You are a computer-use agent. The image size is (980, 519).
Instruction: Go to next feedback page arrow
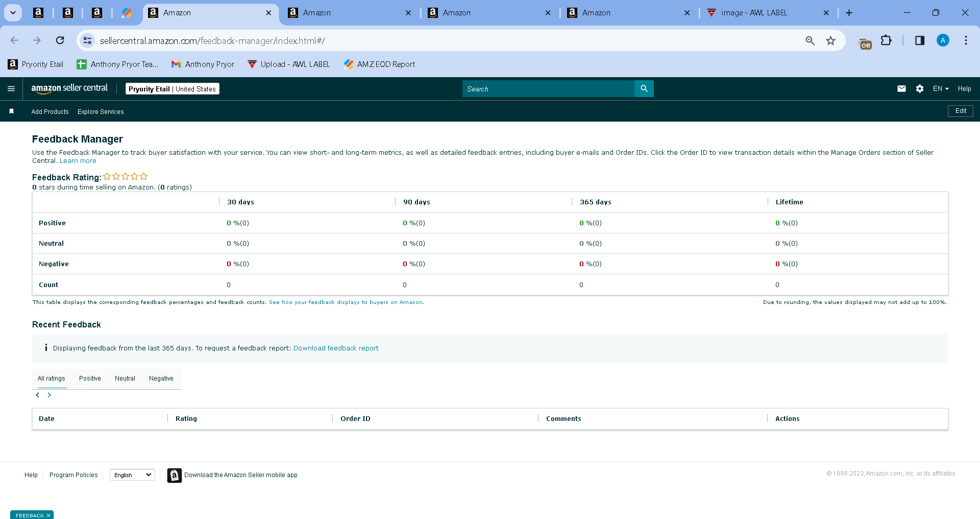click(49, 395)
